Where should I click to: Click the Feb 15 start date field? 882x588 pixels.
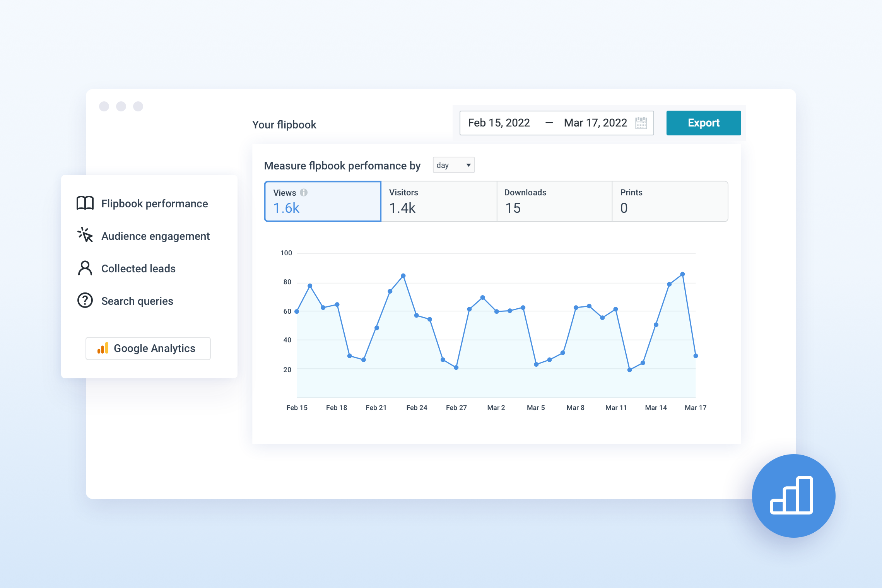[x=499, y=123]
